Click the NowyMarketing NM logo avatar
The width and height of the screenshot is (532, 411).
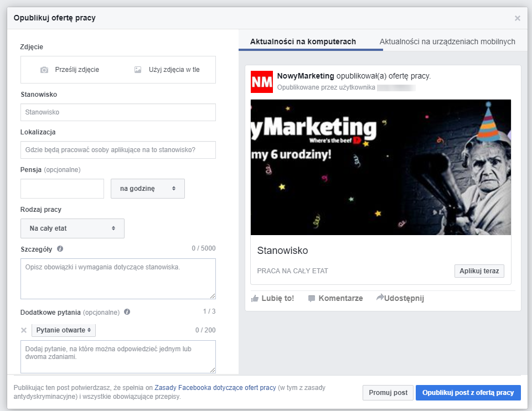point(262,82)
